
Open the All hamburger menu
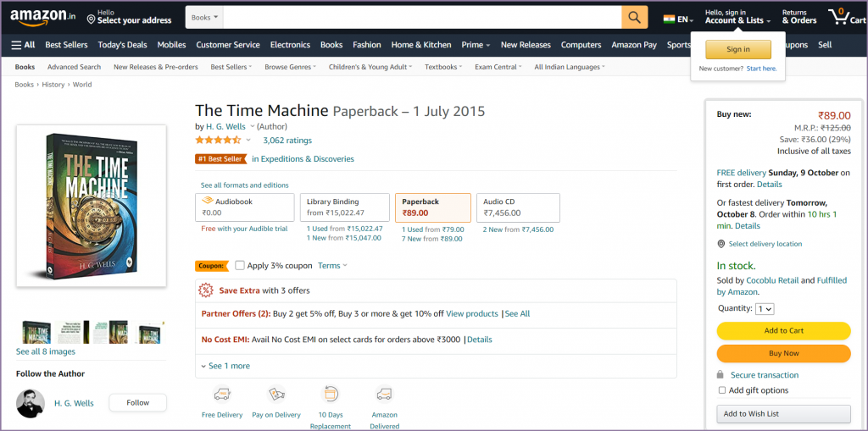[23, 45]
